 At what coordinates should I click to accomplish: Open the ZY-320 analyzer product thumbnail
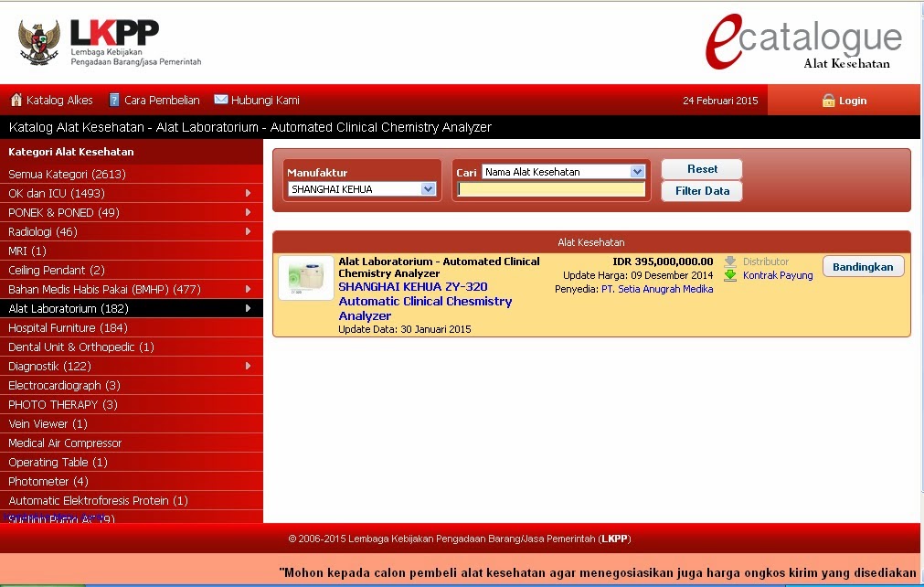(x=306, y=278)
